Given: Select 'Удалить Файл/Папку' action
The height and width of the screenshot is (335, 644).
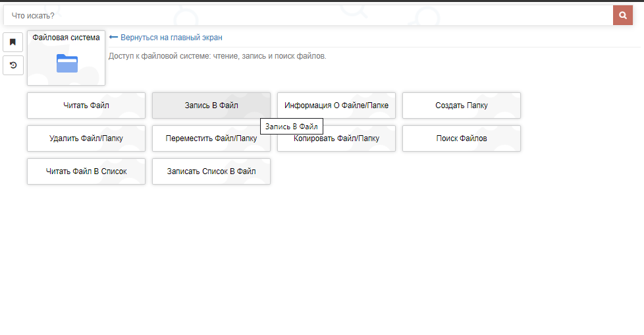Looking at the screenshot, I should 86,138.
